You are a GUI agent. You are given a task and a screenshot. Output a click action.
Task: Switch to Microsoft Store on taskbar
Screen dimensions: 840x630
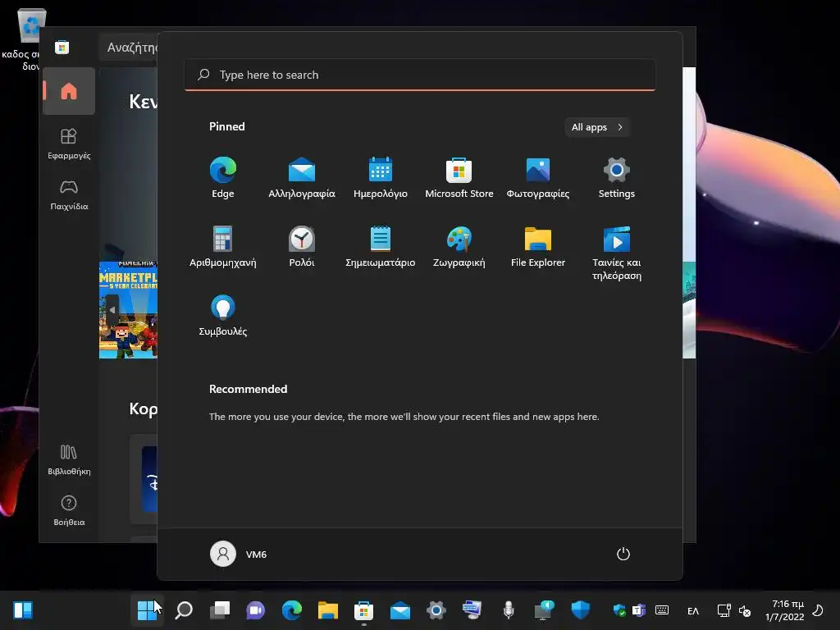(363, 609)
